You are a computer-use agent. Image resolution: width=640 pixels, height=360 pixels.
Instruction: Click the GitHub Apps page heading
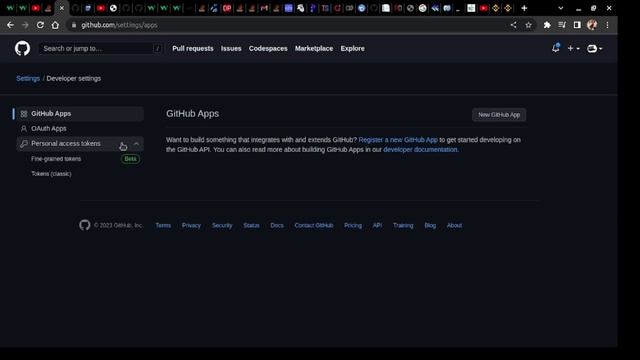(192, 114)
